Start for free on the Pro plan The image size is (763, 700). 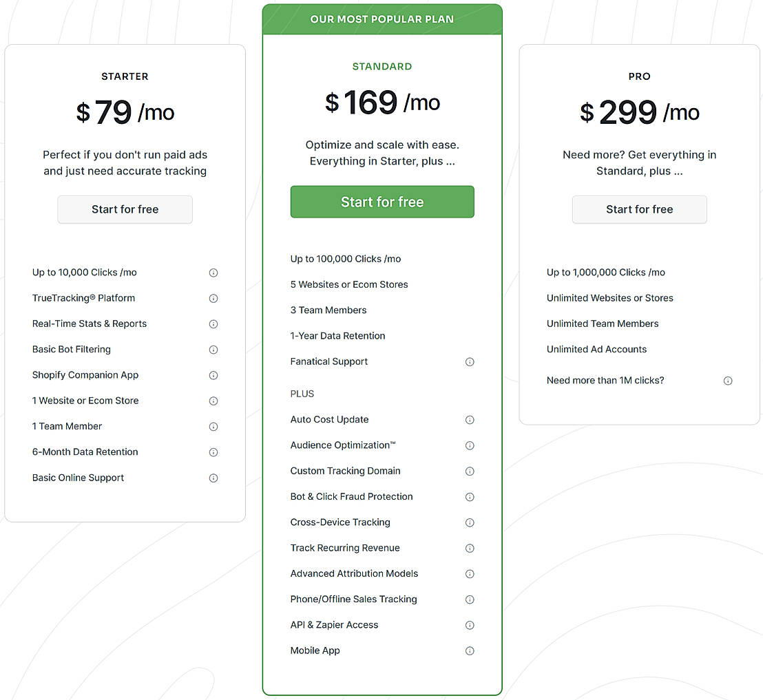pos(640,210)
